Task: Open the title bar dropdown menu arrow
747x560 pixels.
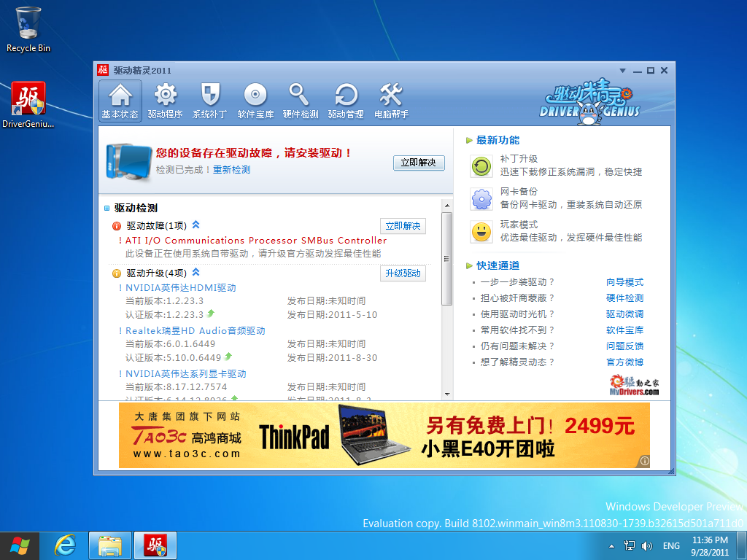Action: click(x=622, y=71)
